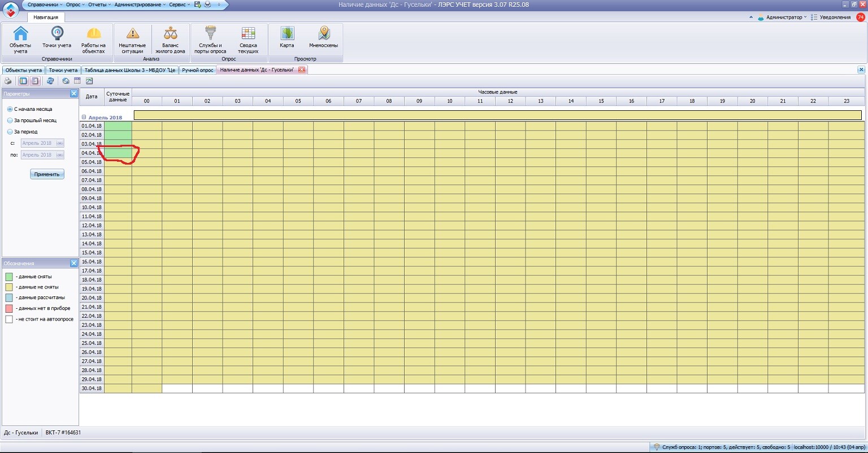Collapse the ribbon with the up arrow
The width and height of the screenshot is (868, 453).
tap(751, 18)
